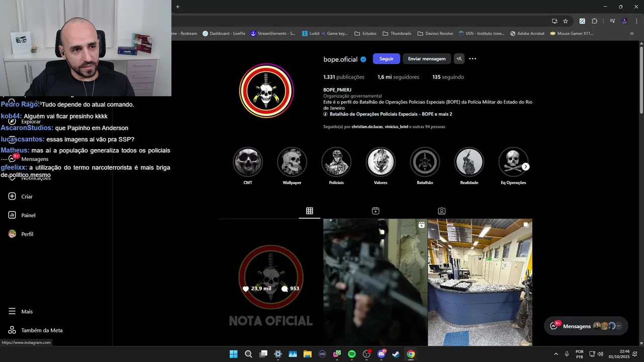The image size is (644, 362).
Task: Open the office counter carousel post
Action: [480, 283]
